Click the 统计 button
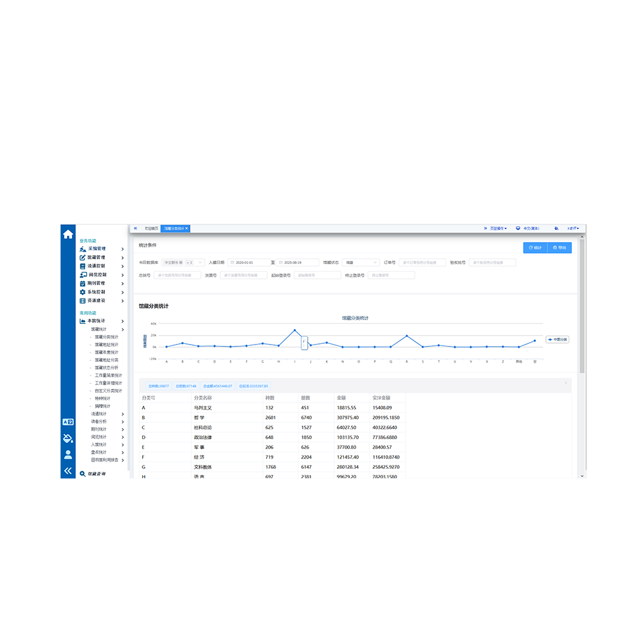 pyautogui.click(x=535, y=247)
